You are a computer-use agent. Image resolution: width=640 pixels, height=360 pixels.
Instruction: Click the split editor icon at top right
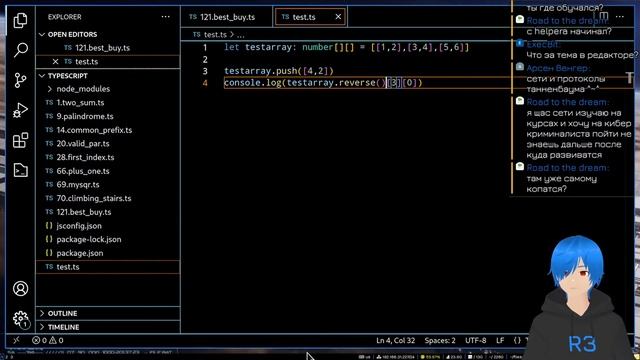[604, 17]
